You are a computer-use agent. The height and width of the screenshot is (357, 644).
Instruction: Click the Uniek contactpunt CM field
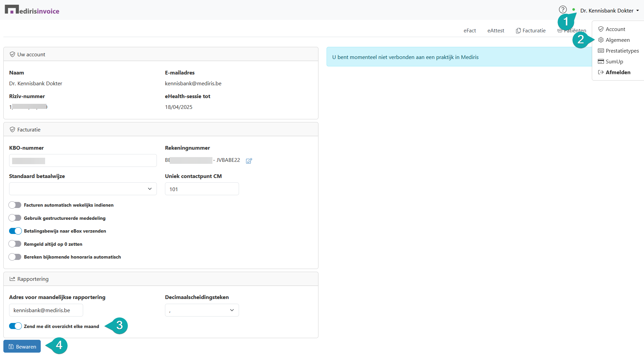coord(202,189)
